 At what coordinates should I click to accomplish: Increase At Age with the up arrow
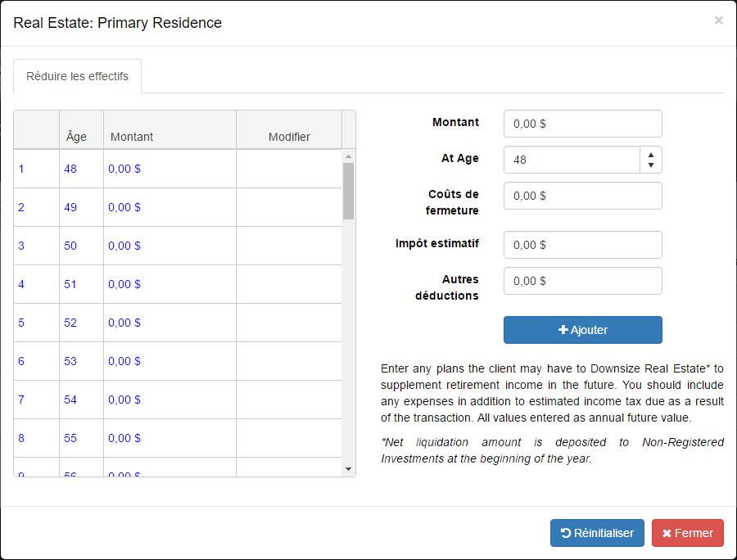650,154
